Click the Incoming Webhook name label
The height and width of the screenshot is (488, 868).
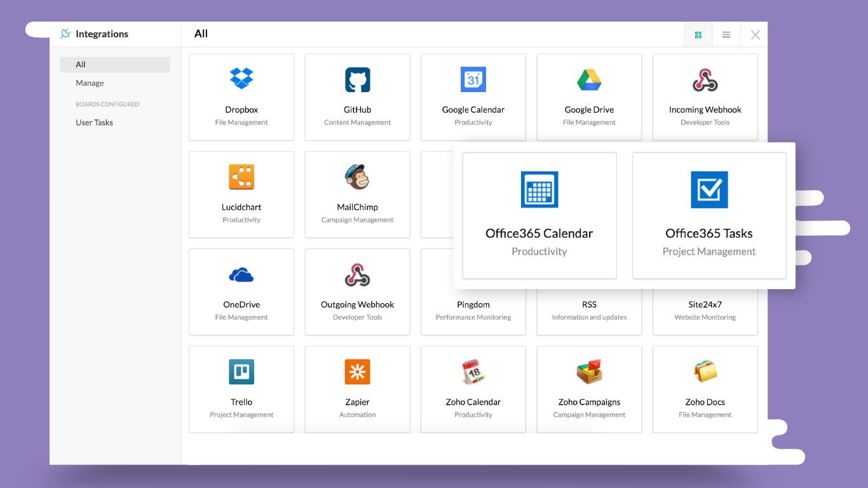click(705, 109)
